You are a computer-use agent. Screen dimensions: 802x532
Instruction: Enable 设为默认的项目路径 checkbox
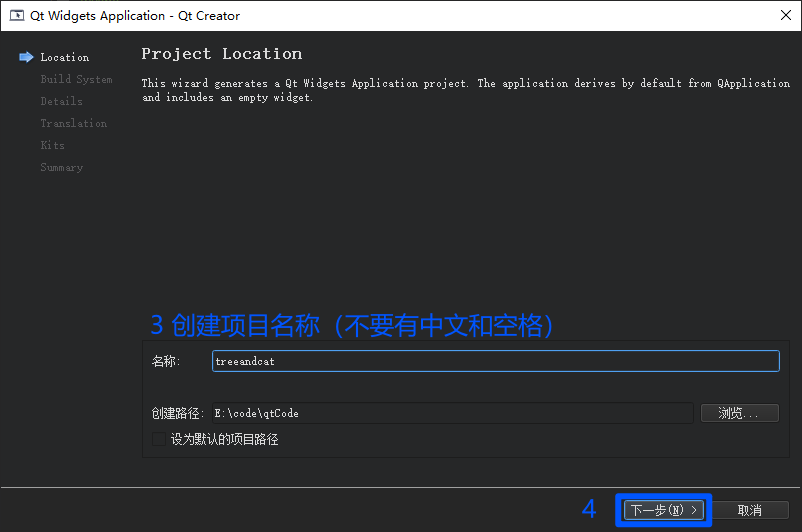(159, 439)
